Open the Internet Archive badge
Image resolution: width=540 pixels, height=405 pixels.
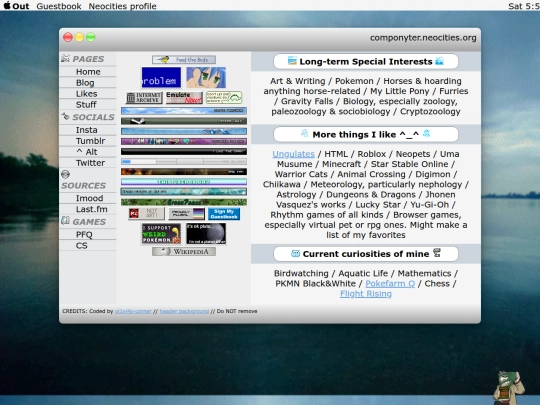[x=144, y=98]
